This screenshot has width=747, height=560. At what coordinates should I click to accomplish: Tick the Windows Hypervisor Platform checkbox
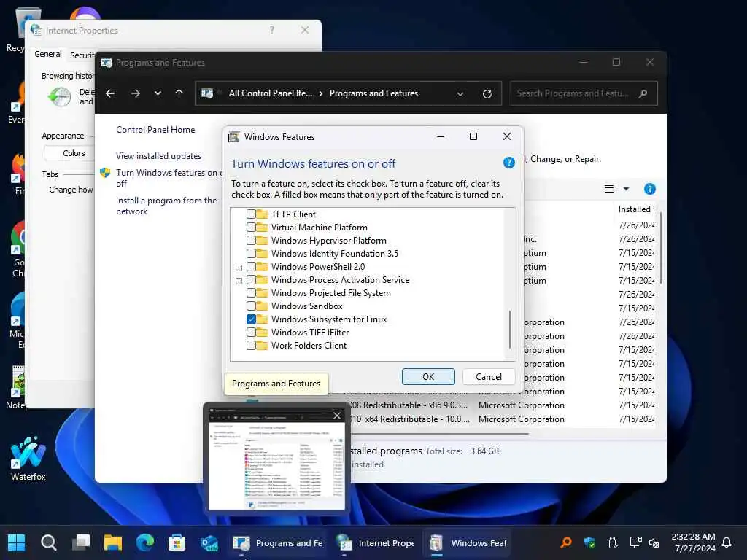[251, 241]
